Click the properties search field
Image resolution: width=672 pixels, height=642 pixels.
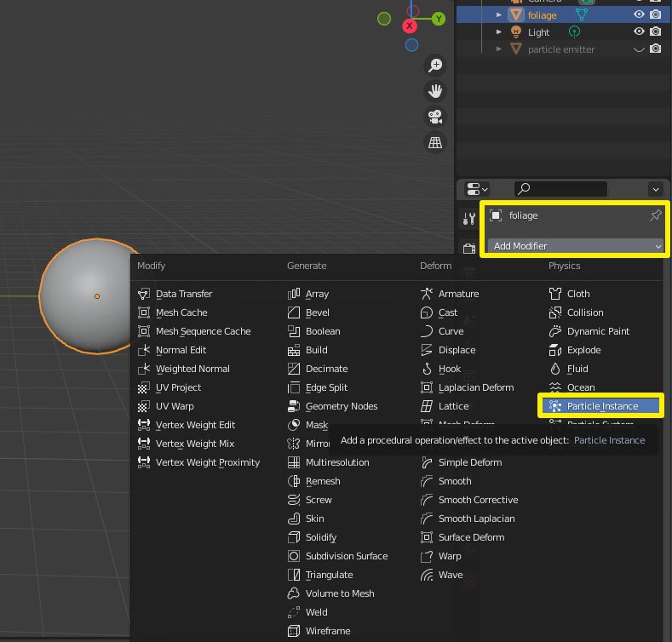pos(560,189)
